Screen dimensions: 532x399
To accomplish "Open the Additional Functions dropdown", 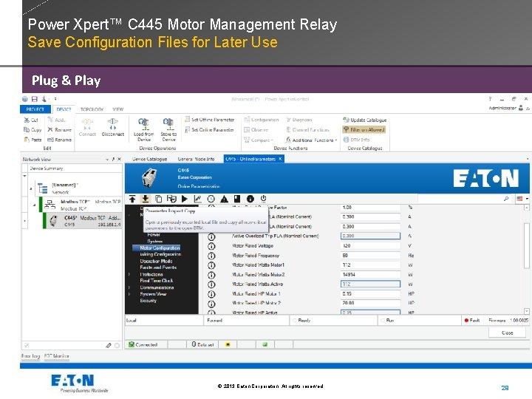I will [312, 140].
